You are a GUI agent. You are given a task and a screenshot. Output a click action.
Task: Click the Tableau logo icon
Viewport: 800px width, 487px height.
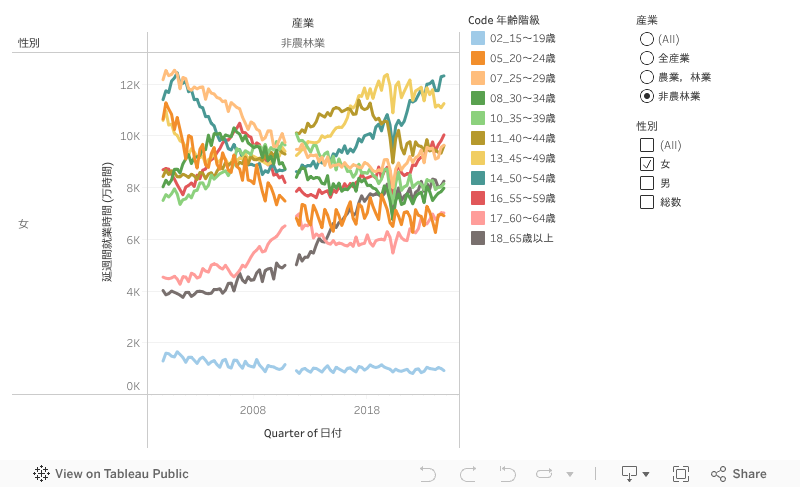click(x=42, y=474)
